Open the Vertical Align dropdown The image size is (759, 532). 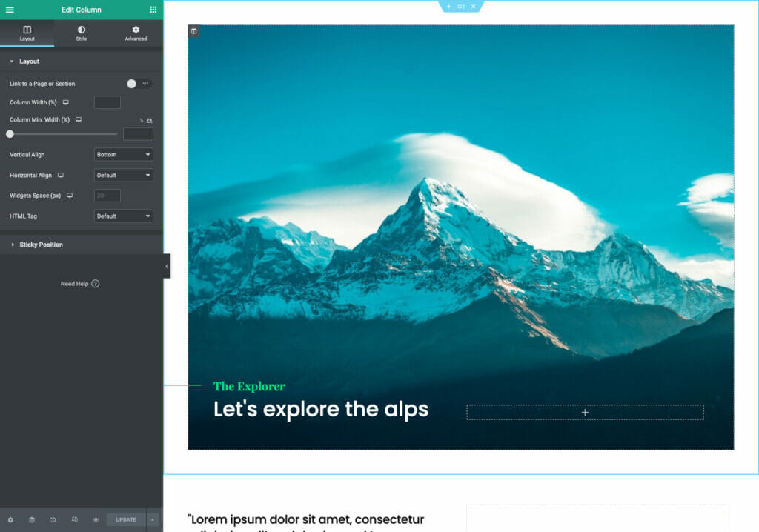[124, 155]
